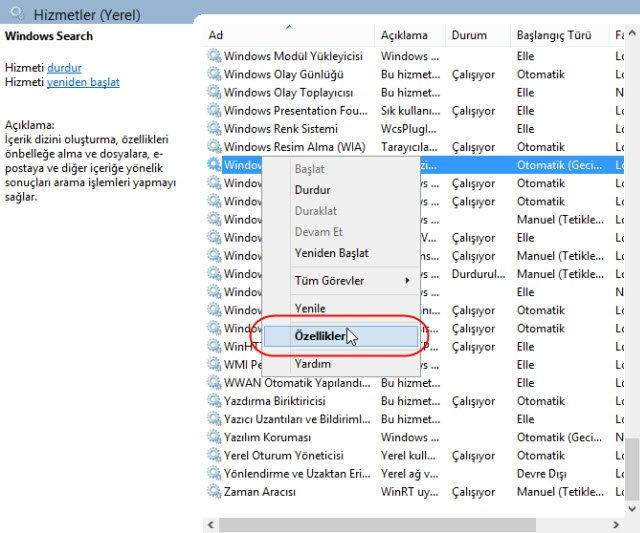Choose Yenile from the context menu

341,308
